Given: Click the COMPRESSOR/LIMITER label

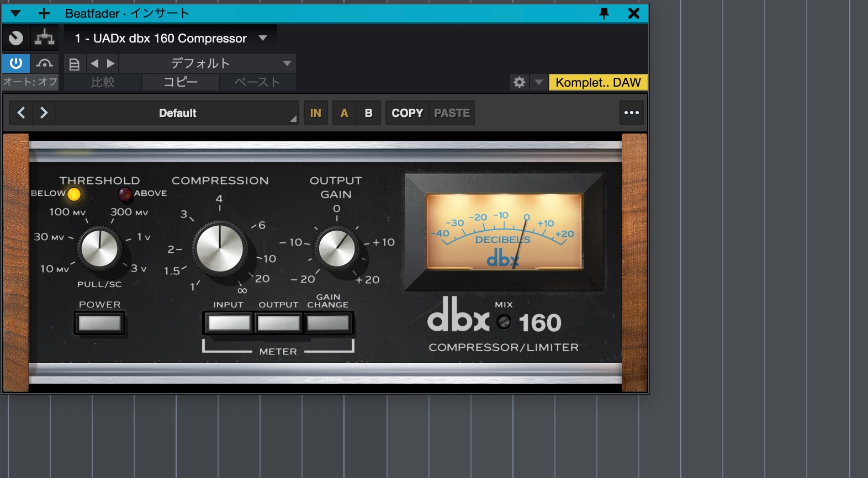Looking at the screenshot, I should pyautogui.click(x=504, y=347).
